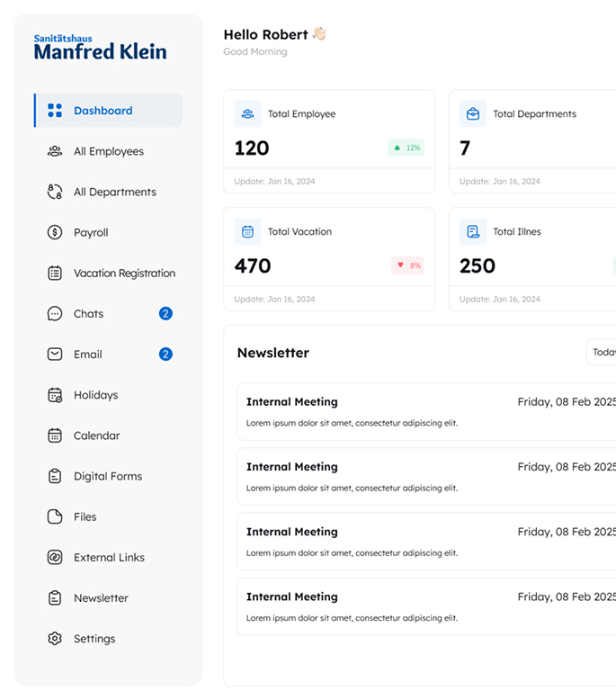616x700 pixels.
Task: Open the Dashboard menu item
Action: click(x=103, y=111)
